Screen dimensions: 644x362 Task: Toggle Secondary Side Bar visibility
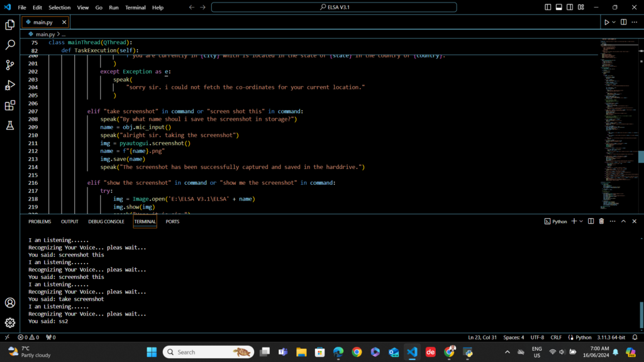570,8
